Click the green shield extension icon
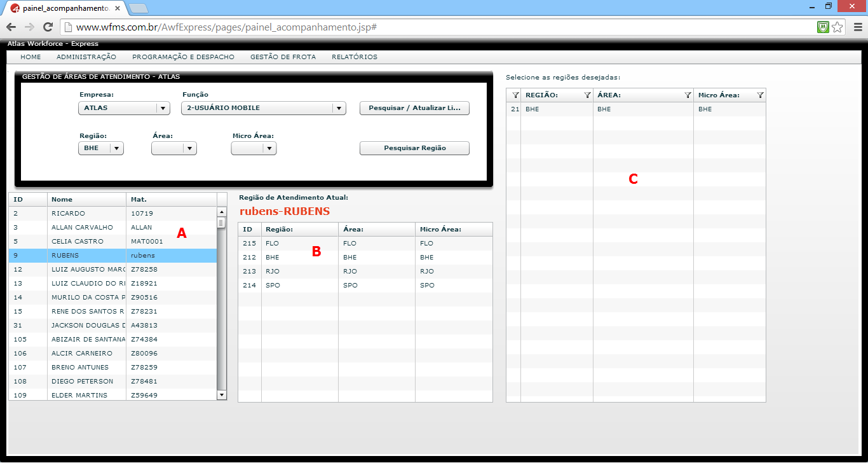This screenshot has height=463, width=868. [824, 27]
